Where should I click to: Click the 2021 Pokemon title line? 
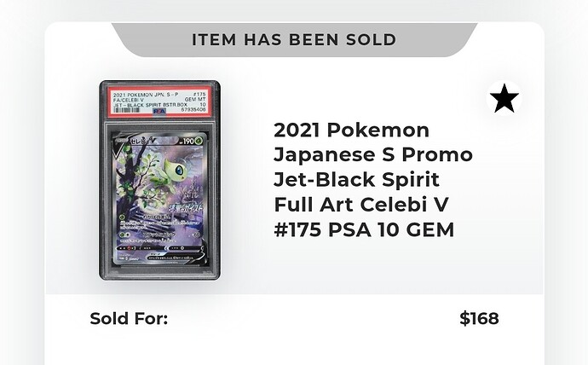pos(351,130)
